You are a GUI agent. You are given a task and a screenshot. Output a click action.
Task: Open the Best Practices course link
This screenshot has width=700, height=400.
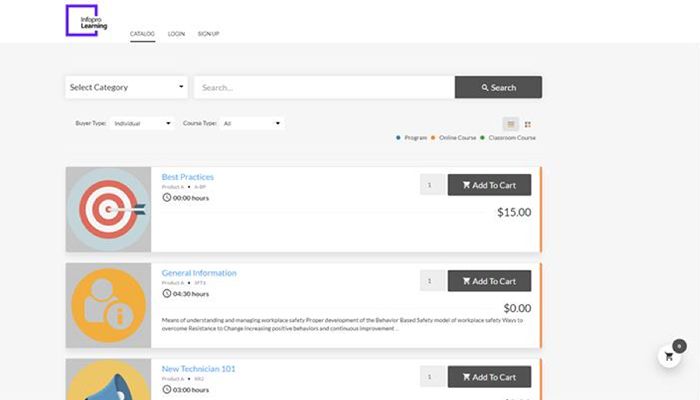[188, 177]
